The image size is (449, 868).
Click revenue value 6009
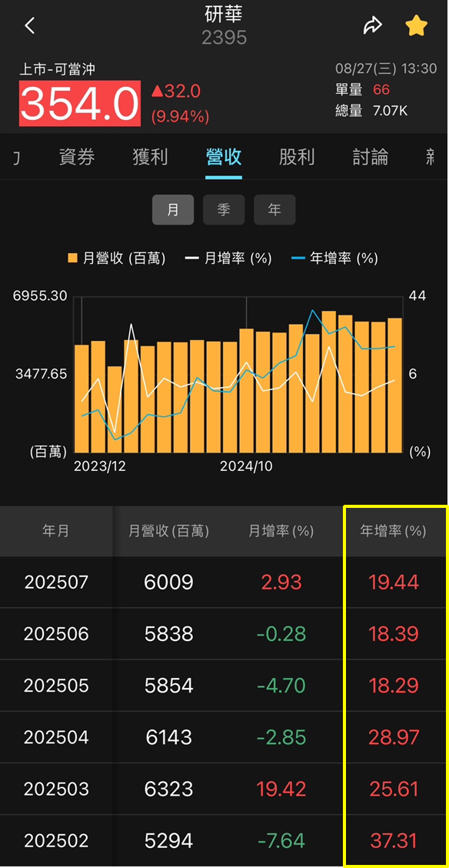(x=168, y=583)
